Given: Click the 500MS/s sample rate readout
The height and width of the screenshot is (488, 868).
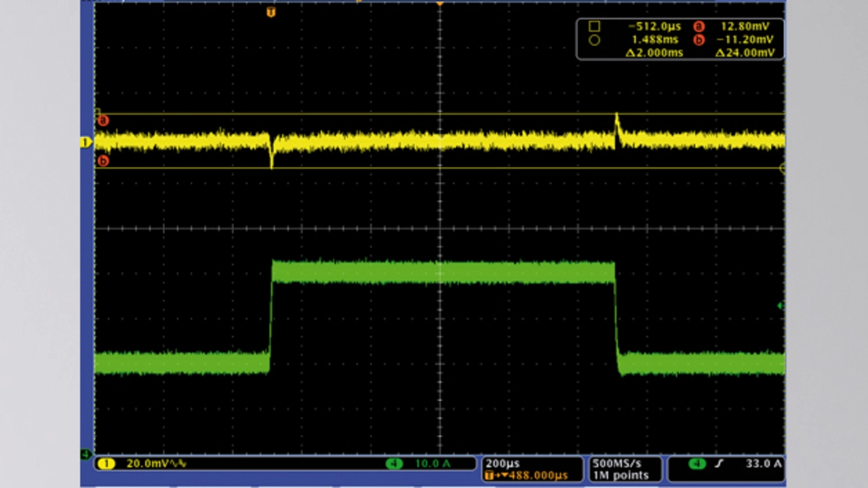Looking at the screenshot, I should pos(616,464).
